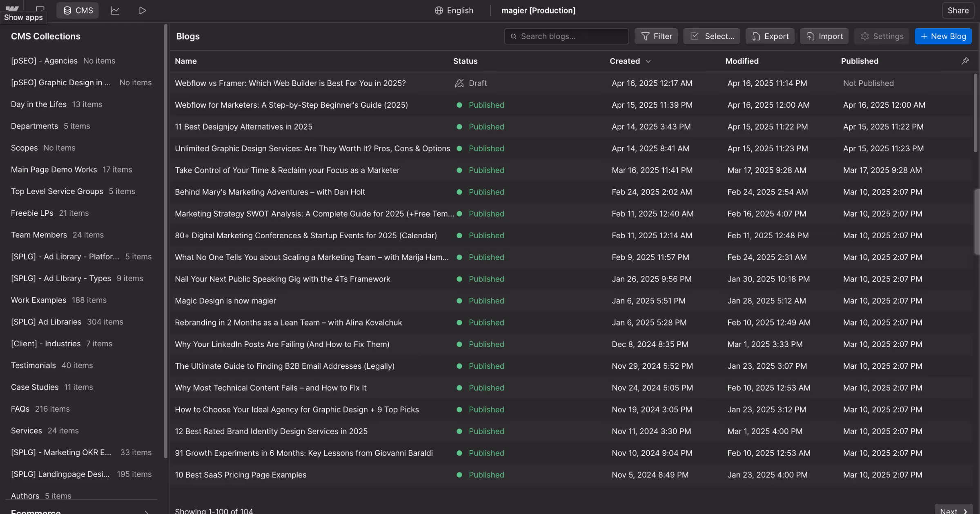Go to the Next page of blogs
Image resolution: width=980 pixels, height=514 pixels.
click(x=953, y=510)
